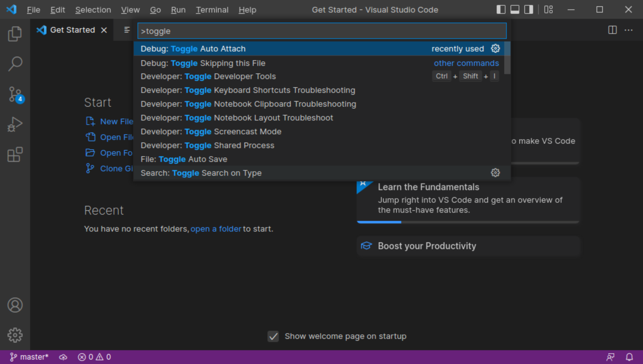Toggle the Panel visibility icon in title bar
Viewport: 643px width, 364px height.
point(514,9)
